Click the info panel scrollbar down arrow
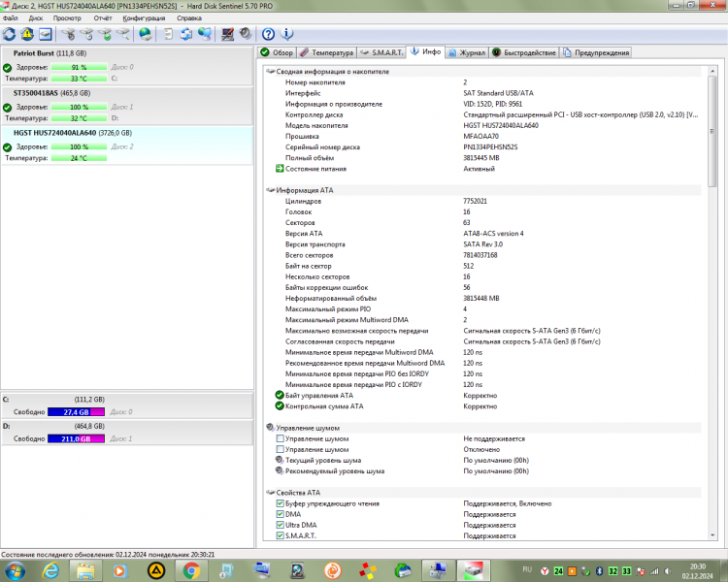The image size is (728, 582). (x=712, y=535)
